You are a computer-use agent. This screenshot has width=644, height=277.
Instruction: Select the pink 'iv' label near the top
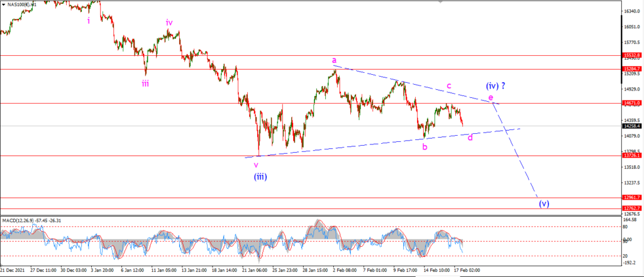[x=169, y=22]
